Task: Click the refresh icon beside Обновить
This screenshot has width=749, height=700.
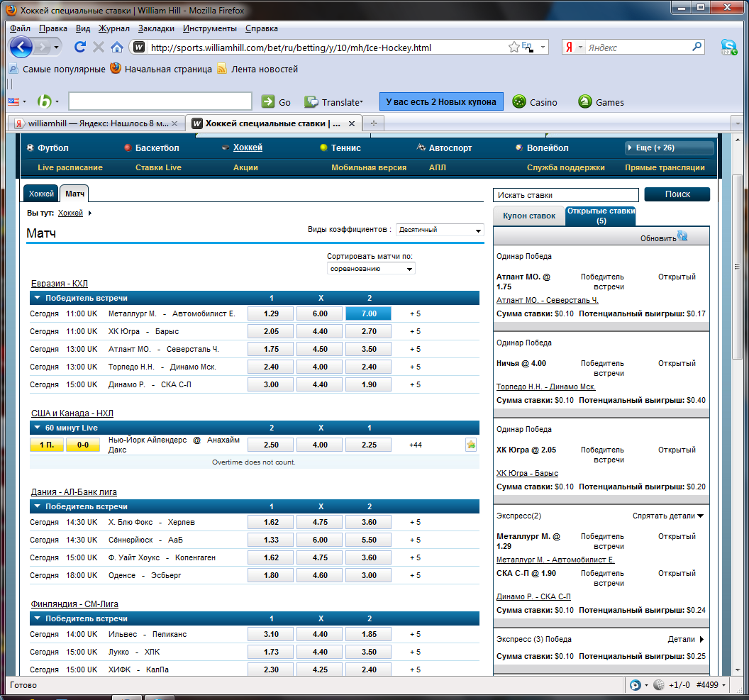Action: click(x=682, y=237)
